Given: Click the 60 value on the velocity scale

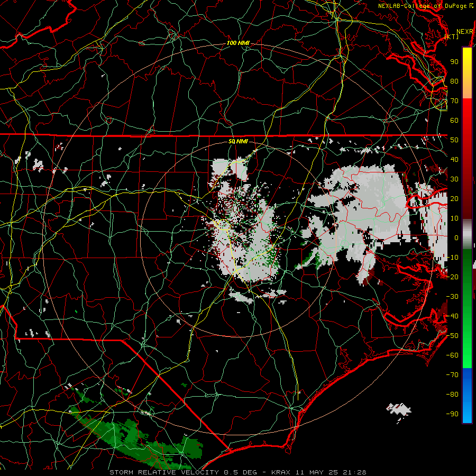Looking at the screenshot, I should 454,120.
